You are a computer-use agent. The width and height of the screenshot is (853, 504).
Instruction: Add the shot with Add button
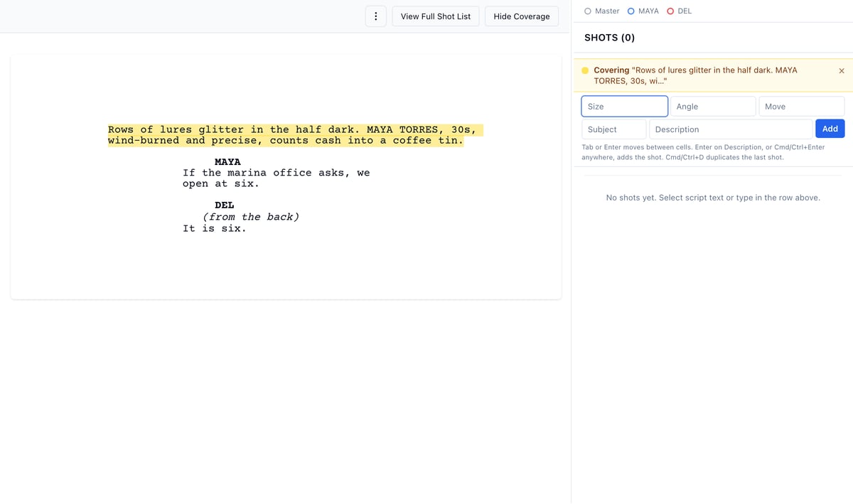(x=830, y=129)
